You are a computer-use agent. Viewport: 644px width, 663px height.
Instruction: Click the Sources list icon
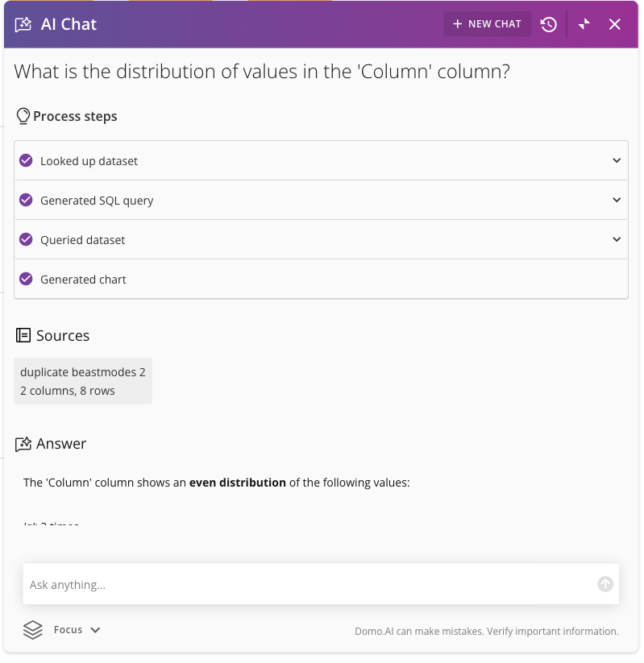[x=23, y=335]
